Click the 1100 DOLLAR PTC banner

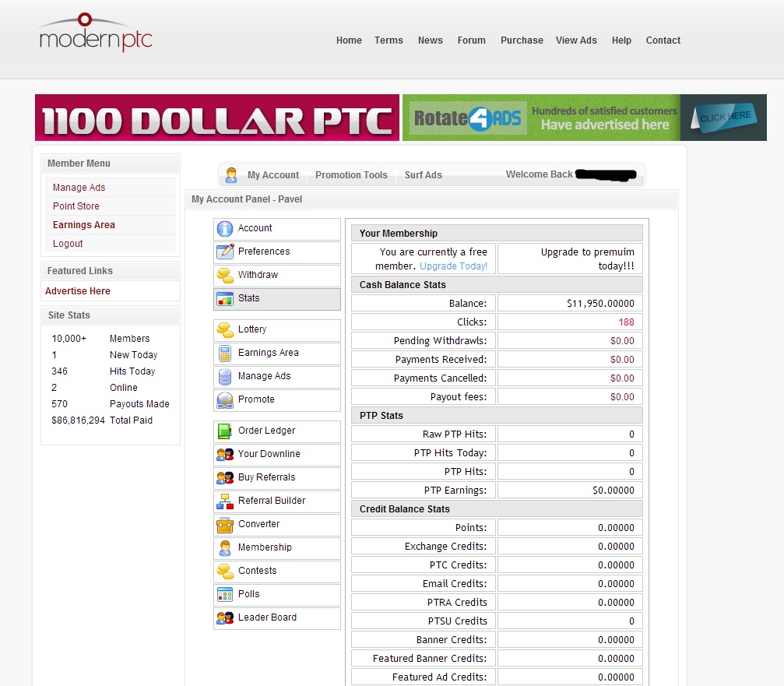pyautogui.click(x=217, y=118)
